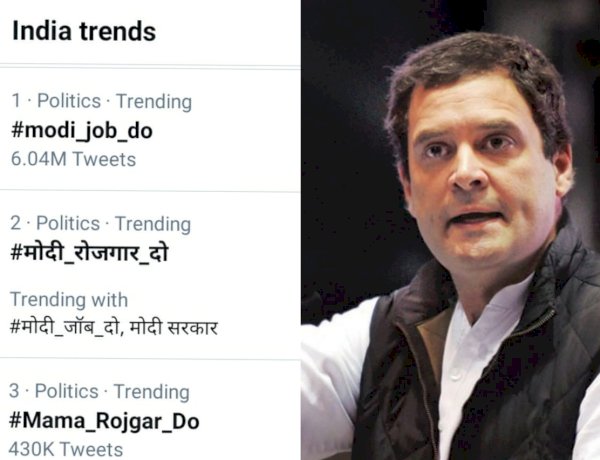The image size is (600, 460).
Task: Click the Politics category in trend one
Action: coord(69,101)
